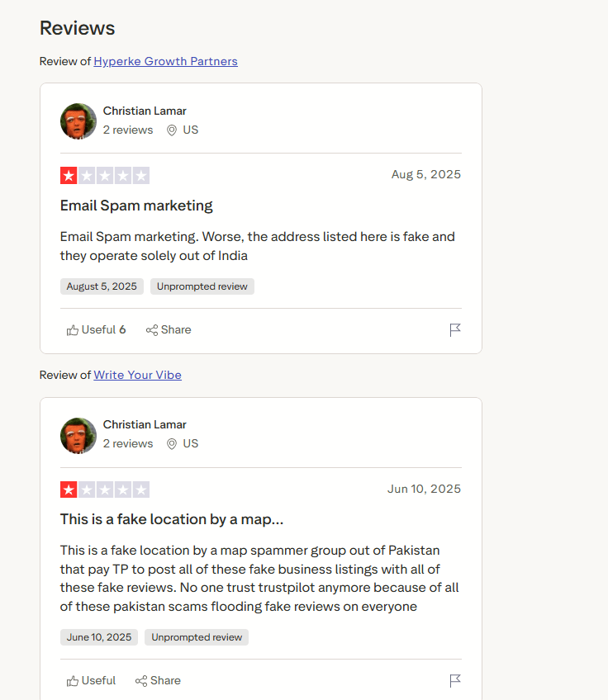Click the June 10, 2025 date tag

tap(99, 637)
